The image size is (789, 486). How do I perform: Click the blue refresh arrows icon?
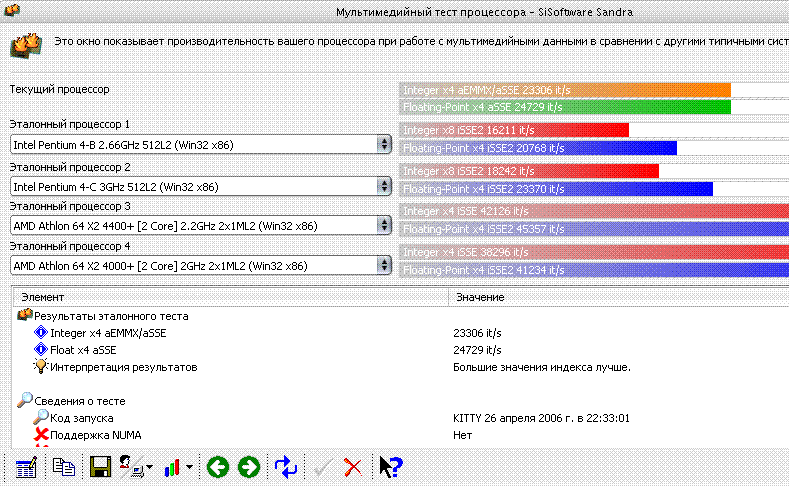286,467
